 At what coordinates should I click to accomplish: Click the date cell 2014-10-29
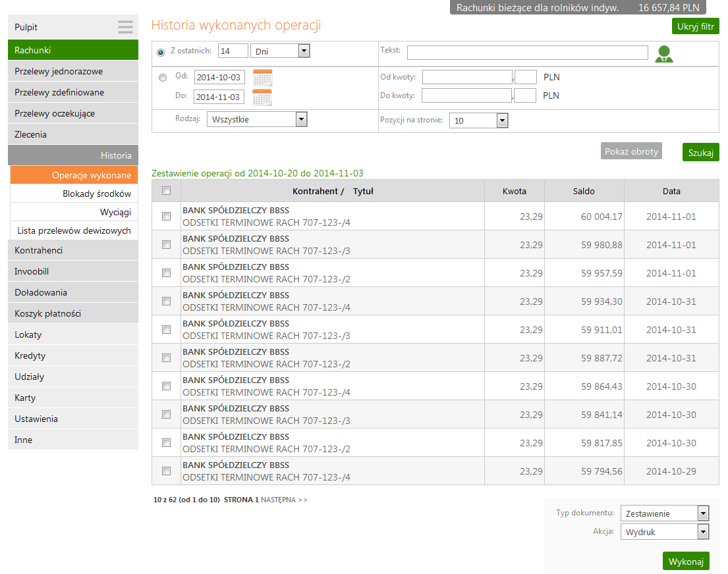(671, 471)
